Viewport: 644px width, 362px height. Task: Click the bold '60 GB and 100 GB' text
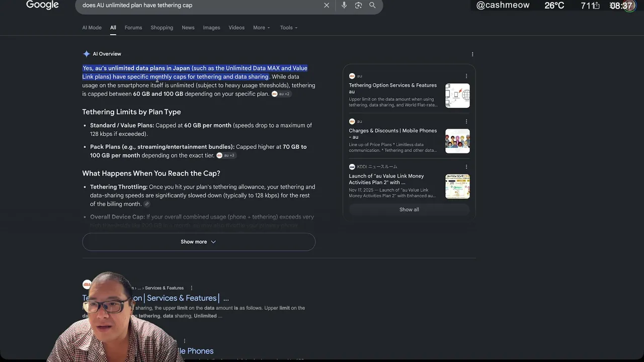(x=158, y=94)
